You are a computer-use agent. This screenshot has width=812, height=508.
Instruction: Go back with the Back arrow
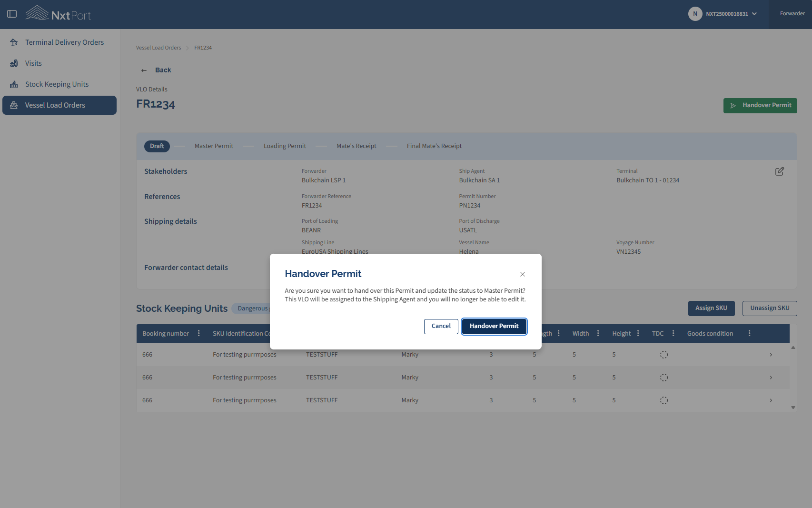(156, 70)
